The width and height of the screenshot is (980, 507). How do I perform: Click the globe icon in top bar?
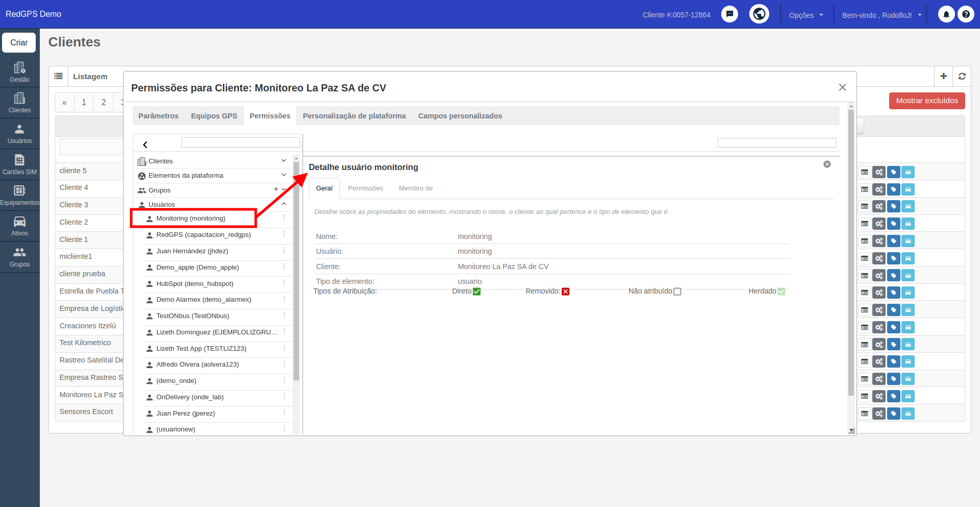click(759, 14)
